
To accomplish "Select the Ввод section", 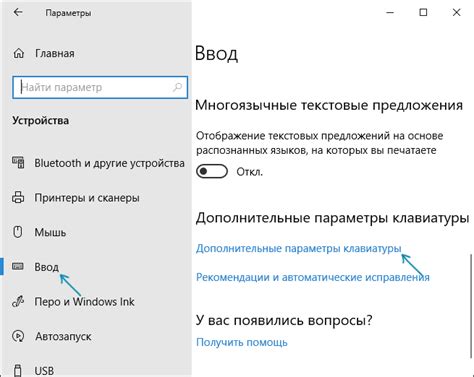I will point(47,267).
